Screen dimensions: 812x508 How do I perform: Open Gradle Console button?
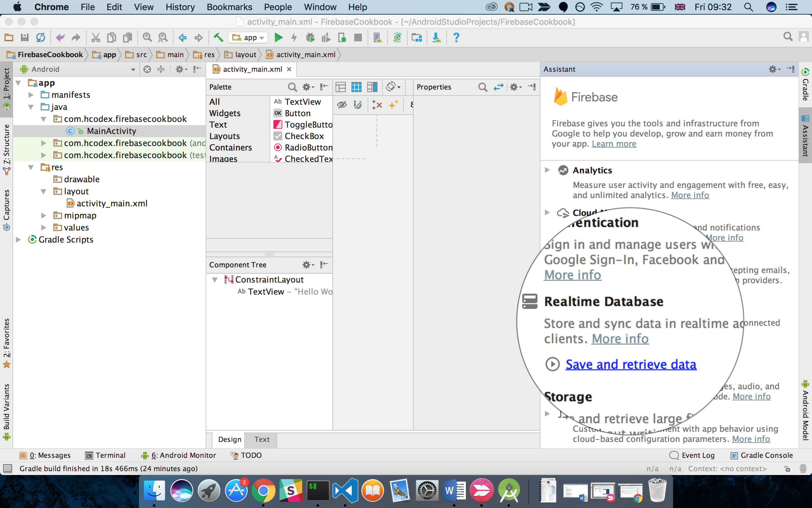tap(762, 455)
